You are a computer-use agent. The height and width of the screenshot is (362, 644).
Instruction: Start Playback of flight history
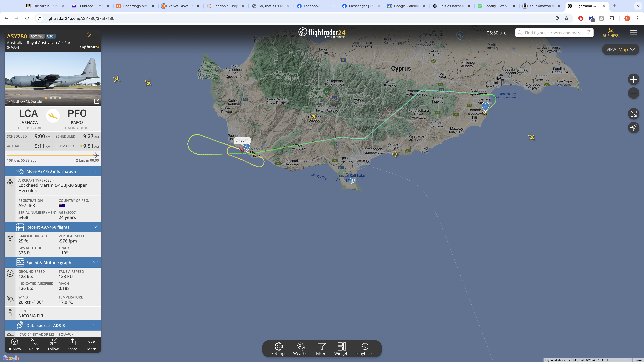pos(364,349)
